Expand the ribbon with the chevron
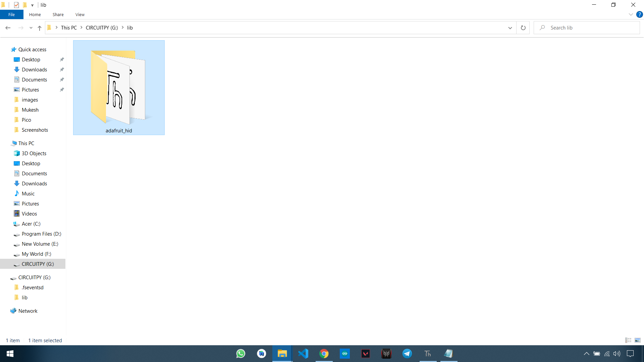644x362 pixels. point(631,14)
